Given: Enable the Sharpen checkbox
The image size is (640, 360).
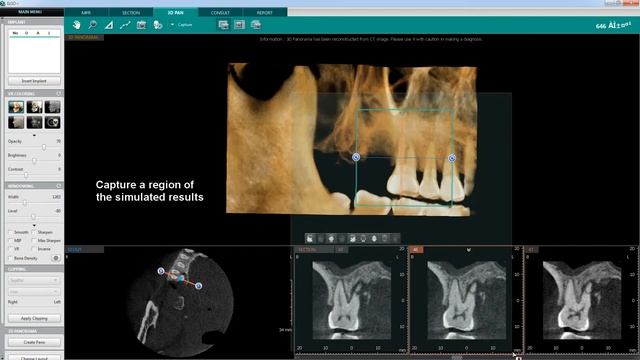Looking at the screenshot, I should point(34,232).
